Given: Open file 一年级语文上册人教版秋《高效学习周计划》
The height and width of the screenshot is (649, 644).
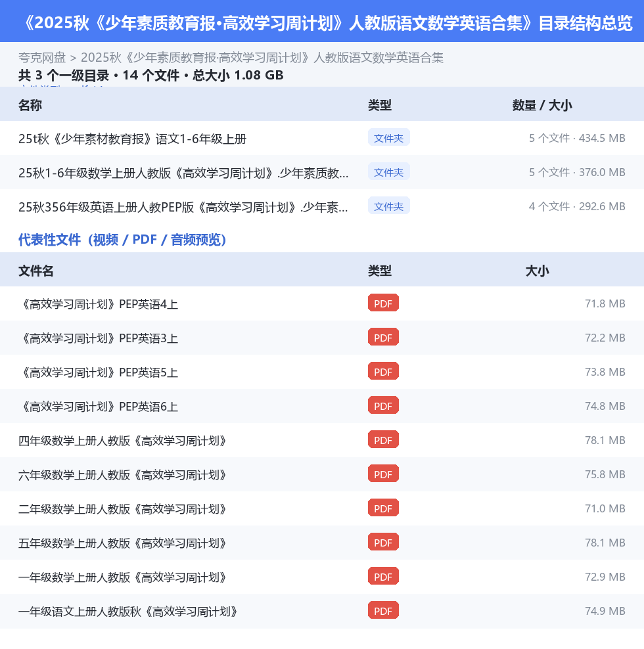Looking at the screenshot, I should pyautogui.click(x=128, y=612).
